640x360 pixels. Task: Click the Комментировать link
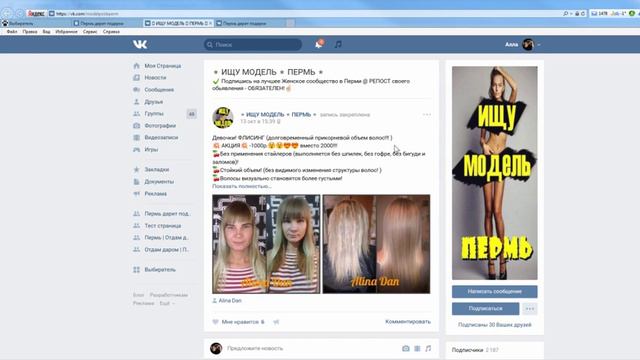click(x=408, y=322)
